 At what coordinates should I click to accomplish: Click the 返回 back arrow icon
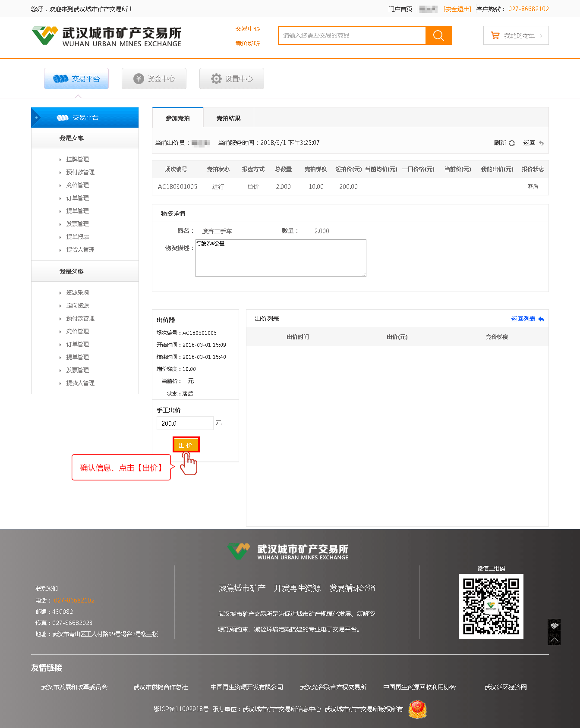coord(541,143)
